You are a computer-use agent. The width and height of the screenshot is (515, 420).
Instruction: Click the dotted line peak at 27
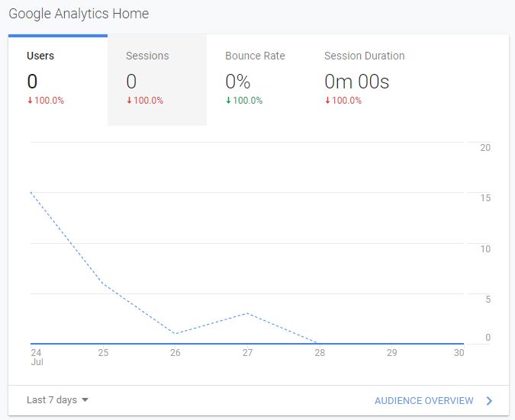(x=247, y=313)
